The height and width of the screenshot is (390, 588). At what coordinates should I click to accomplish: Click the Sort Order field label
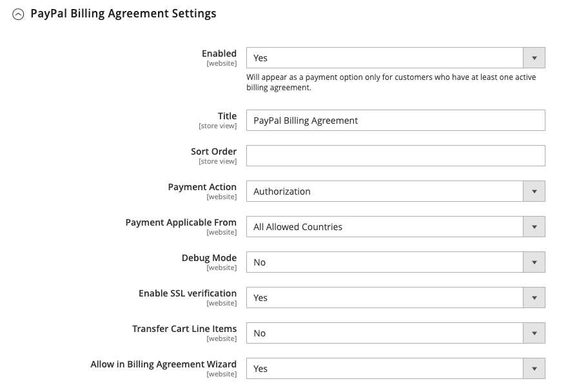point(214,151)
